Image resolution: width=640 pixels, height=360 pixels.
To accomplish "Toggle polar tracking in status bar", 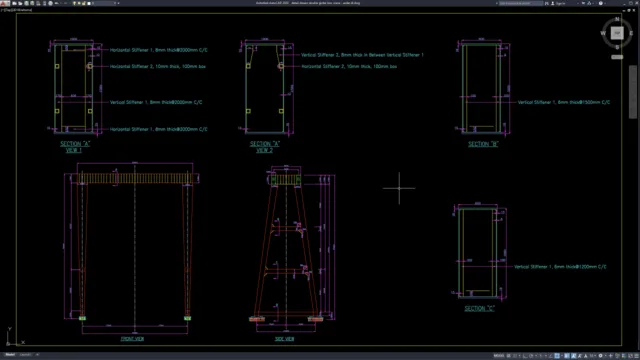I will coord(531,356).
